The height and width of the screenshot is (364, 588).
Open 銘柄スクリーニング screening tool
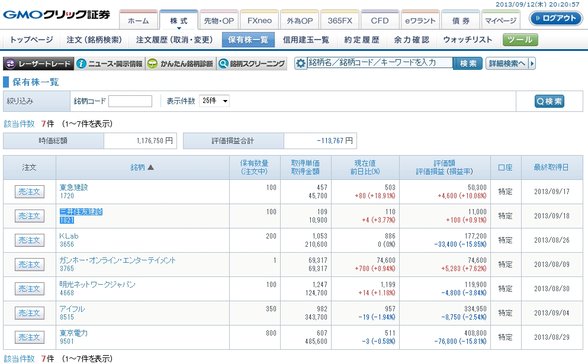point(252,64)
